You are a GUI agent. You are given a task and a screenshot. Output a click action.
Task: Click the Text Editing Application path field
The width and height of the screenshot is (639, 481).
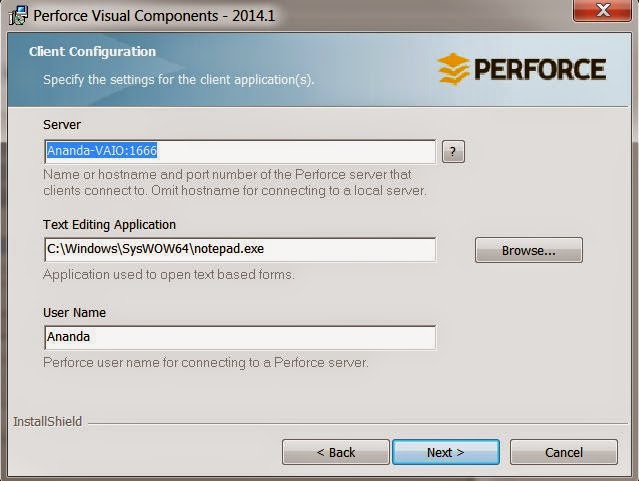pyautogui.click(x=240, y=249)
